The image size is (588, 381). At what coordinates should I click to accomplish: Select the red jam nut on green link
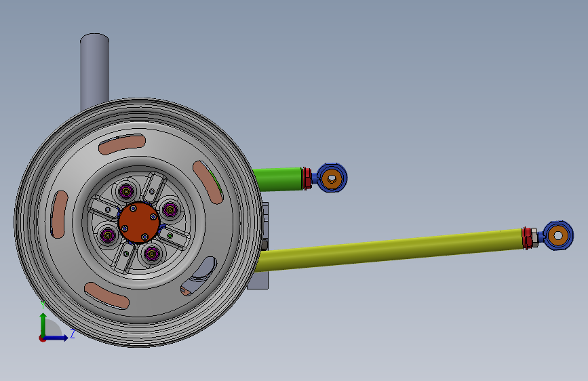pyautogui.click(x=307, y=178)
